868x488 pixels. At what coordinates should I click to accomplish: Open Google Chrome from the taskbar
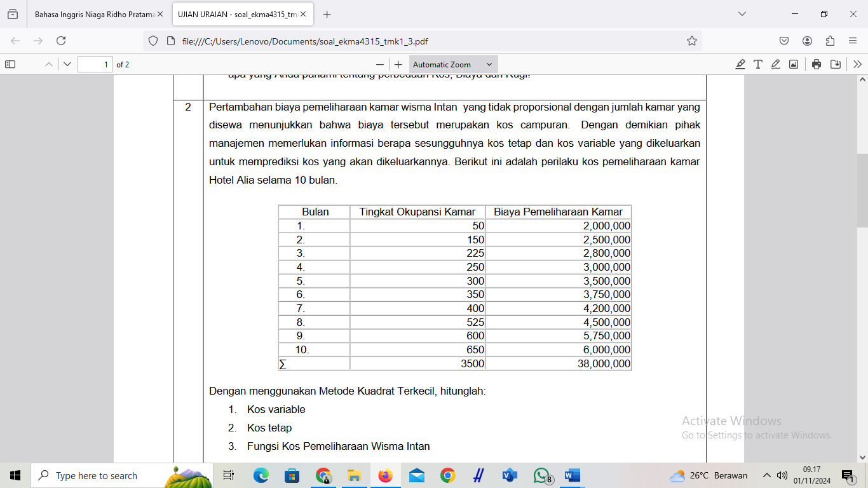[x=447, y=475]
